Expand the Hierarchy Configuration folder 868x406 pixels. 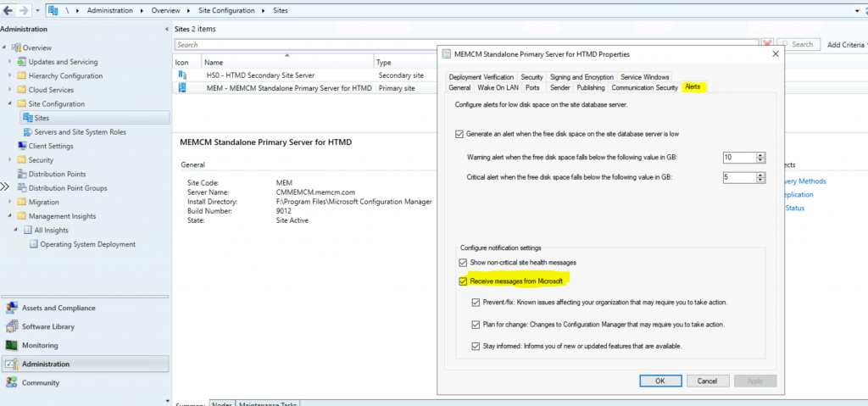[x=10, y=76]
